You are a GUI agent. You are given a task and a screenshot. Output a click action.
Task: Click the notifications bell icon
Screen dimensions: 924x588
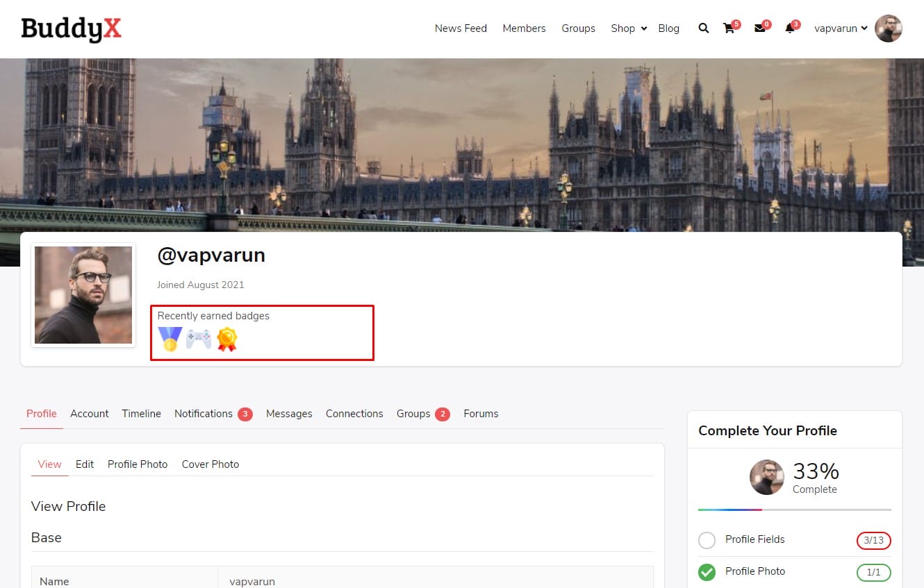click(789, 28)
